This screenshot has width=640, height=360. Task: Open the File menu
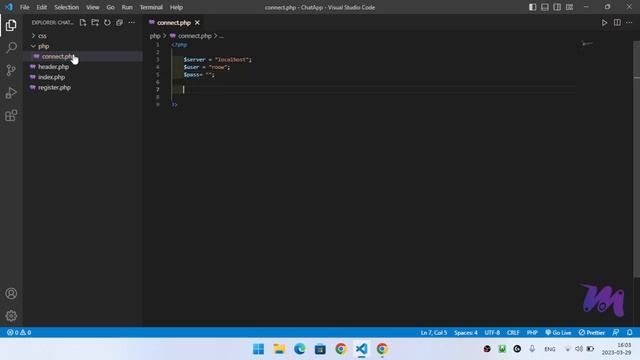tap(24, 7)
